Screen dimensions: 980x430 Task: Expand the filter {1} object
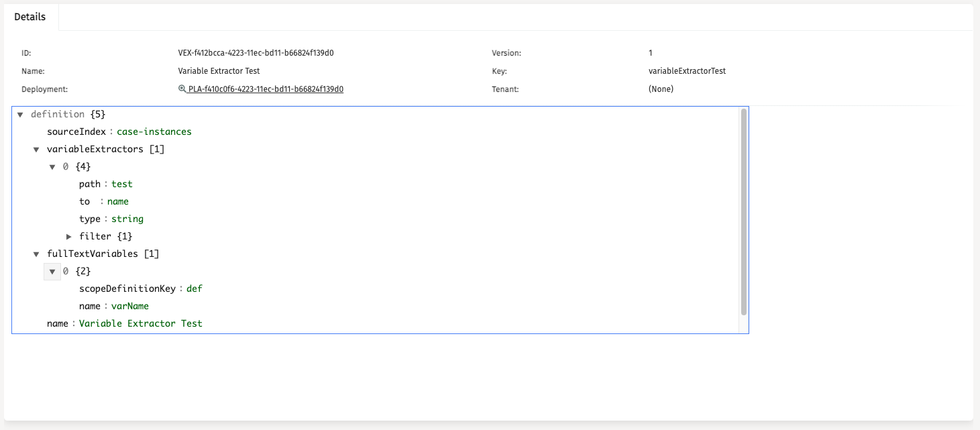click(68, 237)
